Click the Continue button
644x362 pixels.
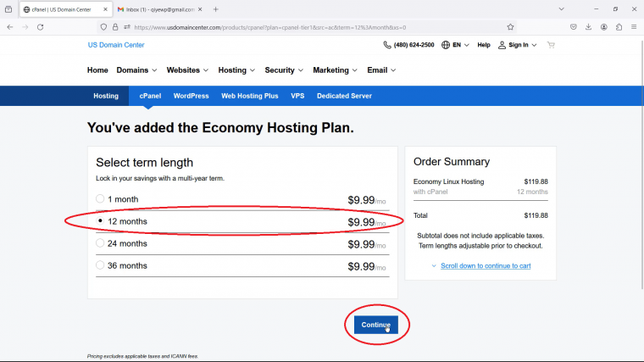click(375, 325)
